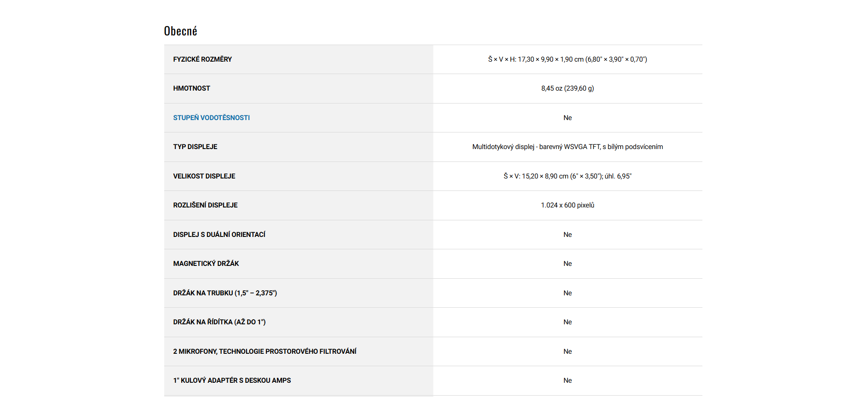Select the Displej s duální orientací label

click(219, 235)
